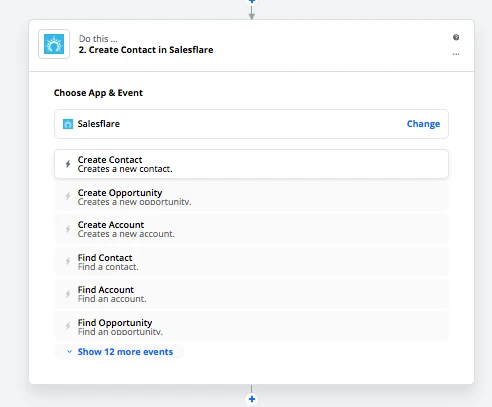The image size is (492, 407).
Task: Select the Create Contact event
Action: point(251,164)
